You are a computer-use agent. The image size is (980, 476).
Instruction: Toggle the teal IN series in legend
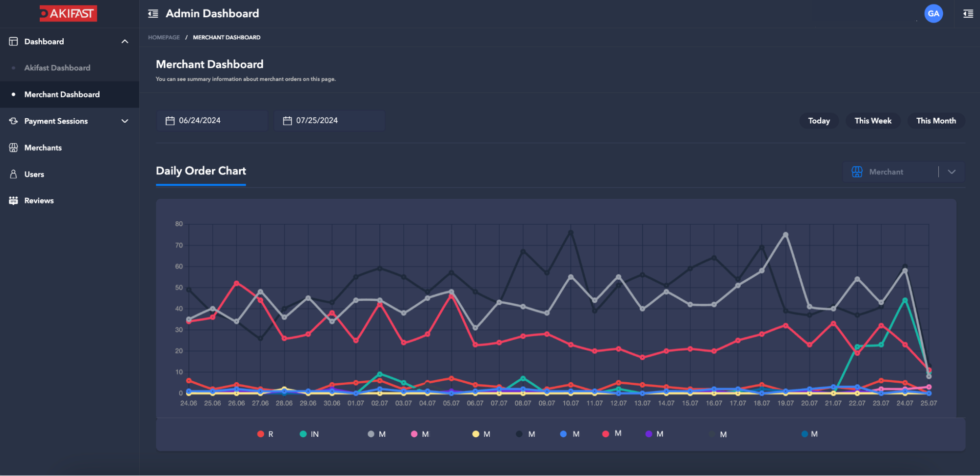[309, 434]
